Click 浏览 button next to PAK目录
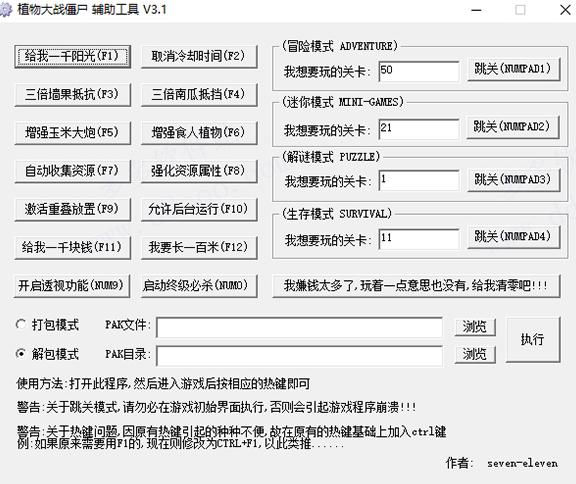 475,355
